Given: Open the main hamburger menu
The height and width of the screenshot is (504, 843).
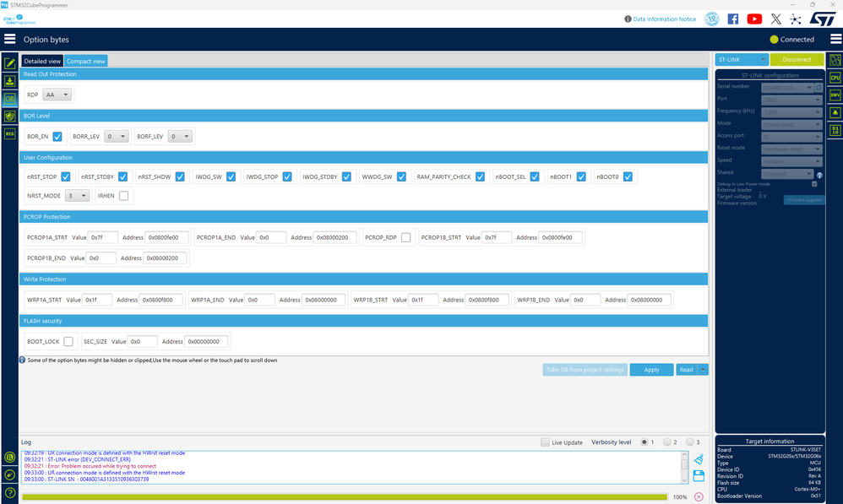Looking at the screenshot, I should (x=9, y=39).
